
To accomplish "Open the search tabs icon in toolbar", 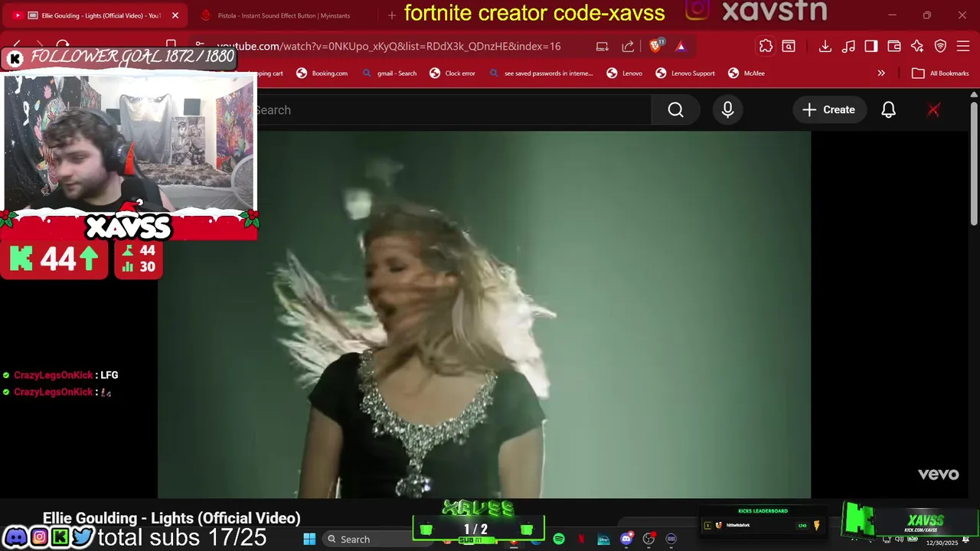I will click(x=789, y=47).
